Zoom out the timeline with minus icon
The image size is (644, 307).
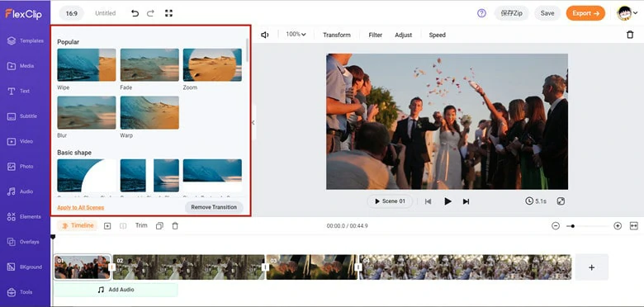556,226
